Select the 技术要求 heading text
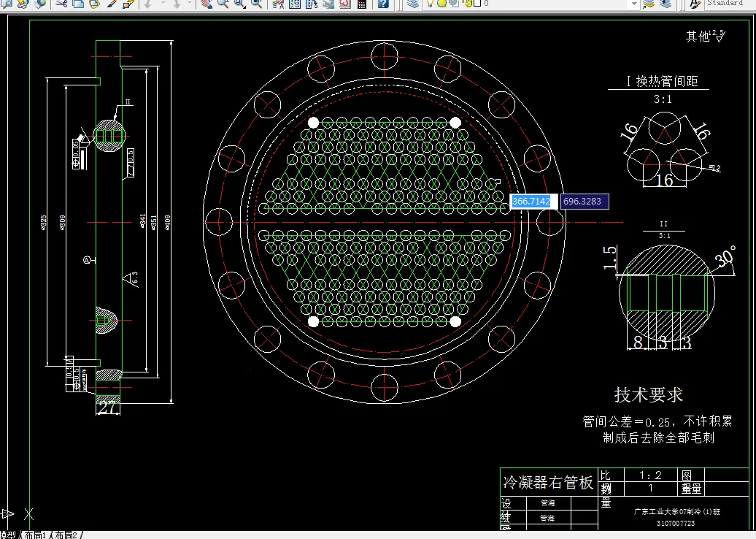Image resolution: width=756 pixels, height=539 pixels. pyautogui.click(x=649, y=394)
